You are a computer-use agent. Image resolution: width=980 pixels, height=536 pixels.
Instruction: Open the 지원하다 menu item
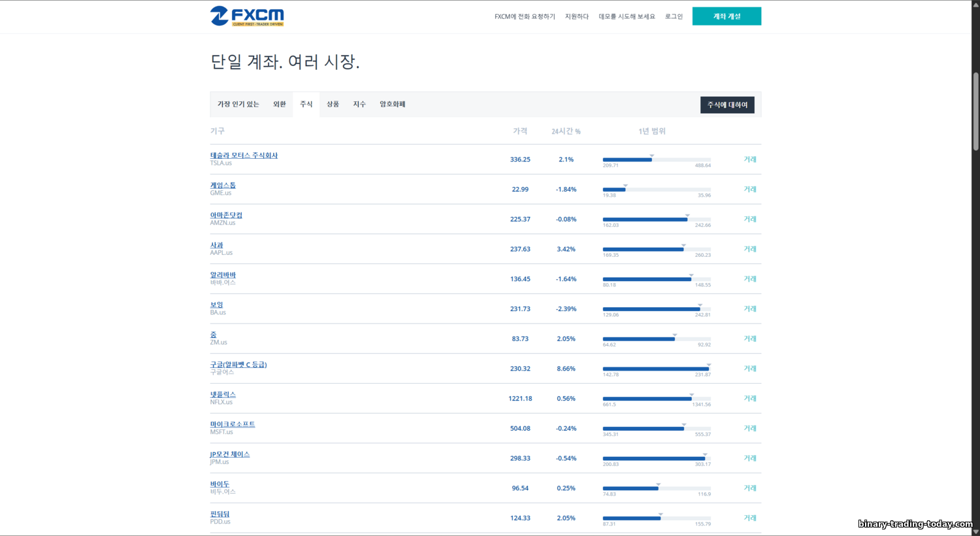tap(577, 16)
